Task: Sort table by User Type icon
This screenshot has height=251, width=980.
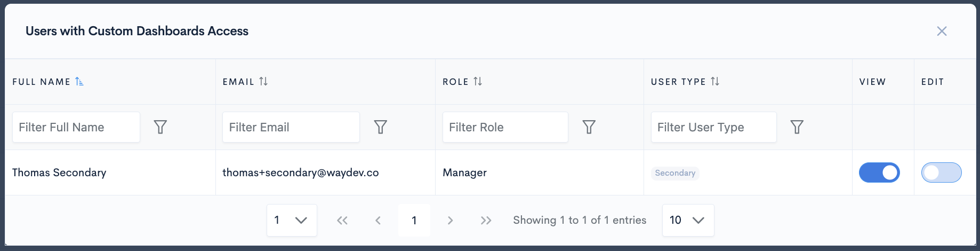Action: 715,82
